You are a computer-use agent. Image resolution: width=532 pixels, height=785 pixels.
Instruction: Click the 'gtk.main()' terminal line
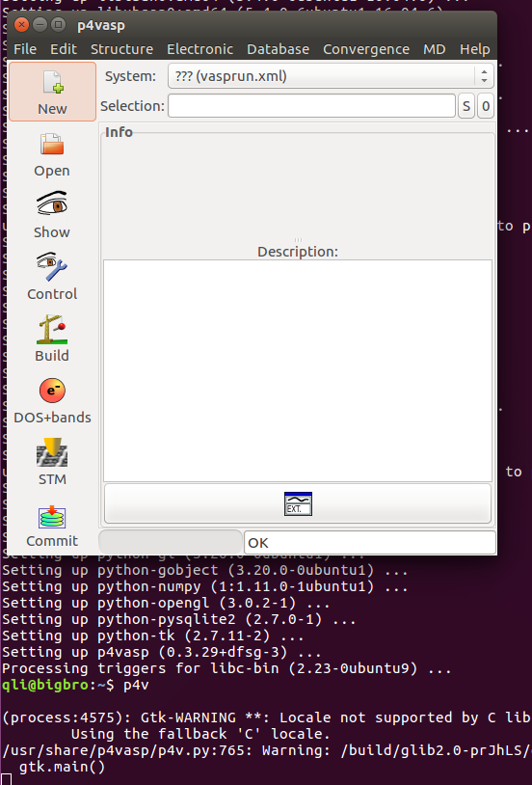pos(62,767)
